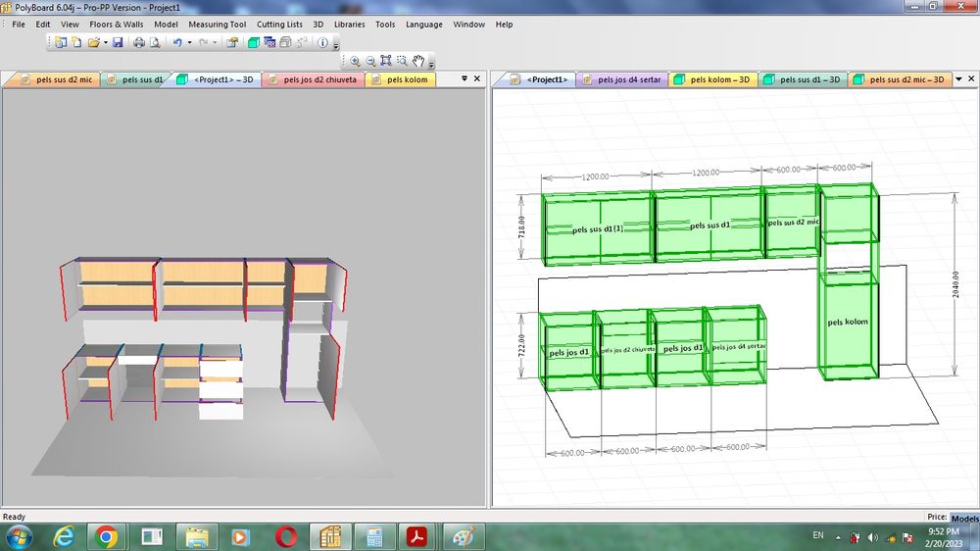Close the right pane document tab
The height and width of the screenshot is (551, 980).
(x=970, y=79)
